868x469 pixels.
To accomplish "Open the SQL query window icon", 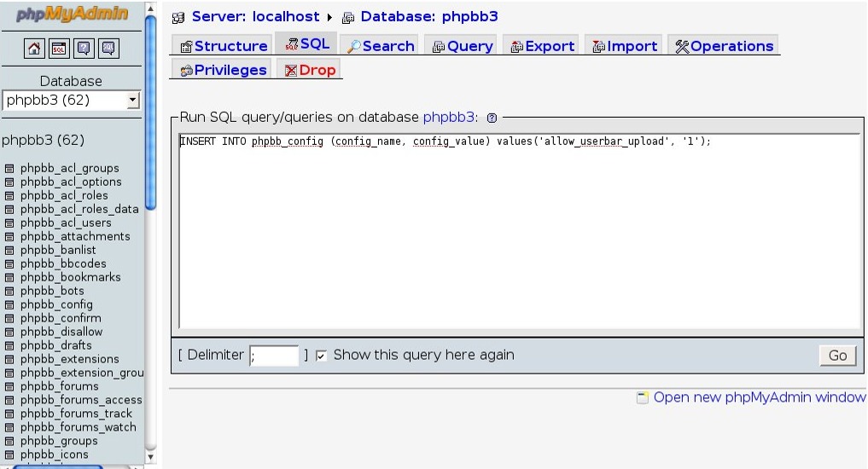I will 59,49.
